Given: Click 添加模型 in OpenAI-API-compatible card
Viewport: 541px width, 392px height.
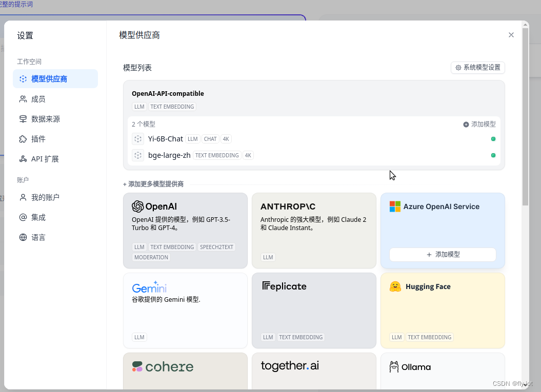Looking at the screenshot, I should (x=479, y=124).
